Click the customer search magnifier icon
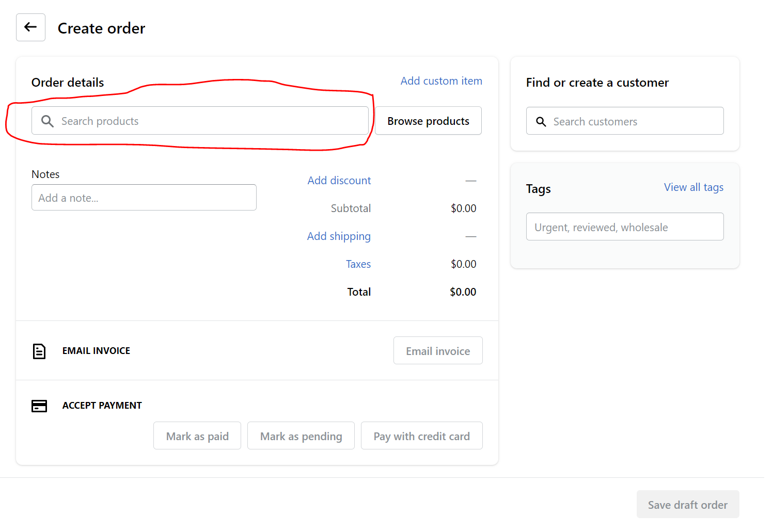 541,122
